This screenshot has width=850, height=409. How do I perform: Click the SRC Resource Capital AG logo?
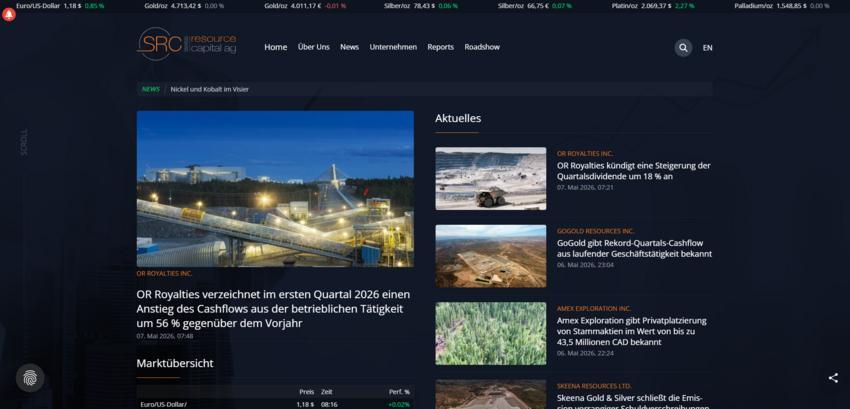point(186,43)
